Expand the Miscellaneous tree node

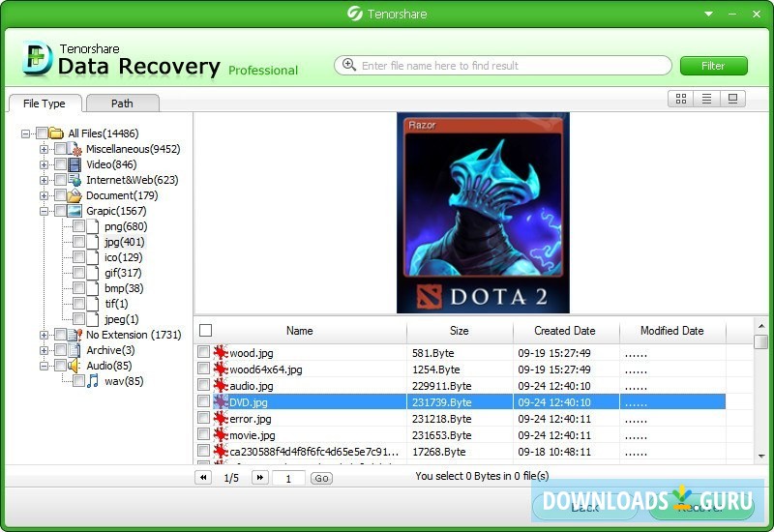coord(44,149)
